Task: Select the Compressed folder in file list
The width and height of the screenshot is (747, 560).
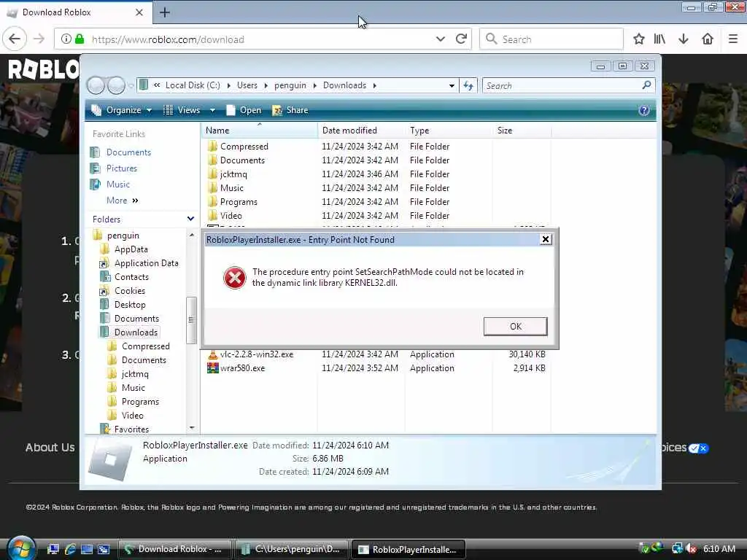Action: pos(244,146)
